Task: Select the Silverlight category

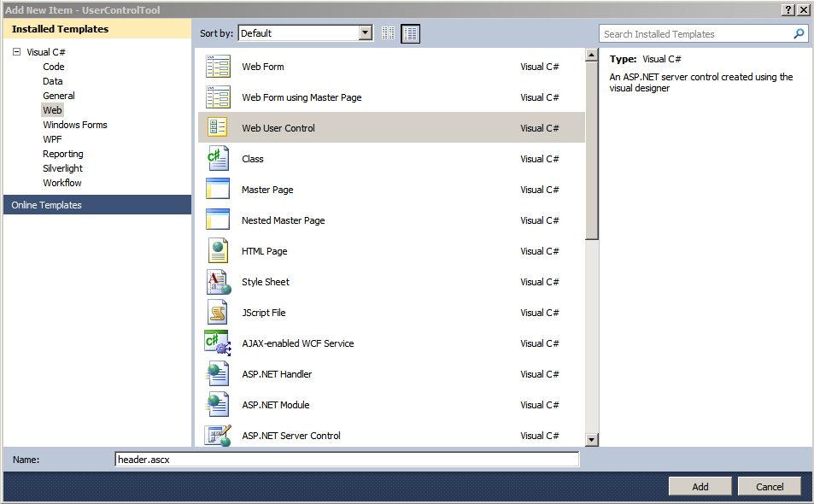Action: pos(62,168)
